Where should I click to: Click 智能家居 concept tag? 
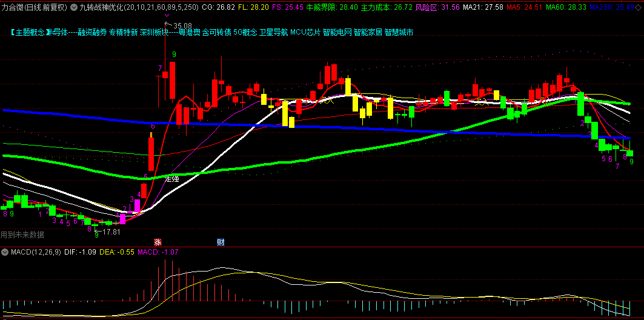click(368, 33)
